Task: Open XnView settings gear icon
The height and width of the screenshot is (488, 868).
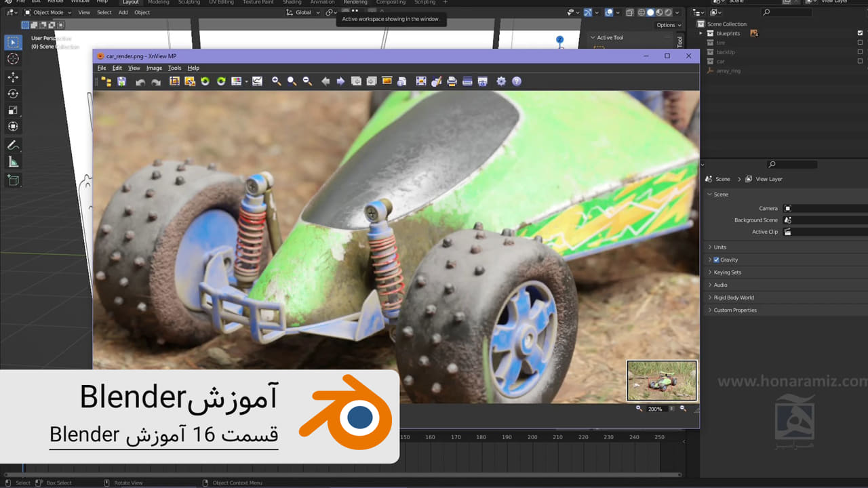Action: [x=501, y=81]
